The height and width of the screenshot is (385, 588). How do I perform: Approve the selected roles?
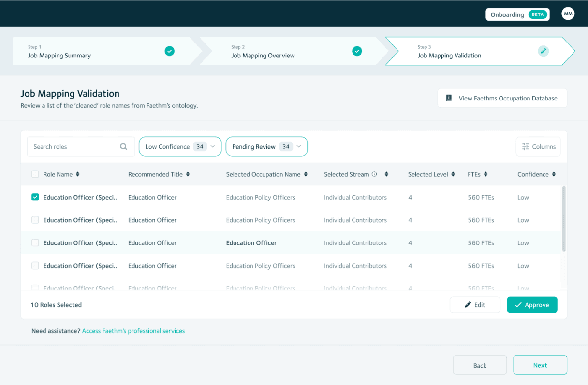coord(532,305)
